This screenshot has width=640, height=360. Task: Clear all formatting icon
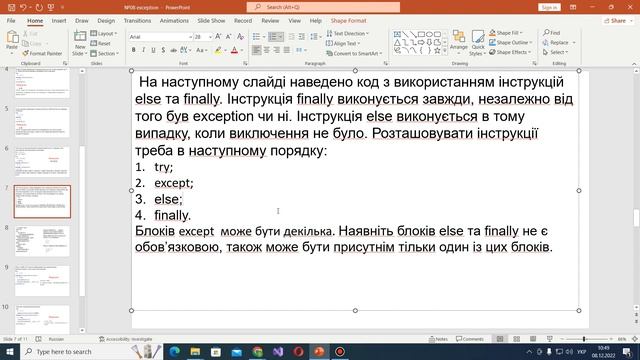[240, 37]
